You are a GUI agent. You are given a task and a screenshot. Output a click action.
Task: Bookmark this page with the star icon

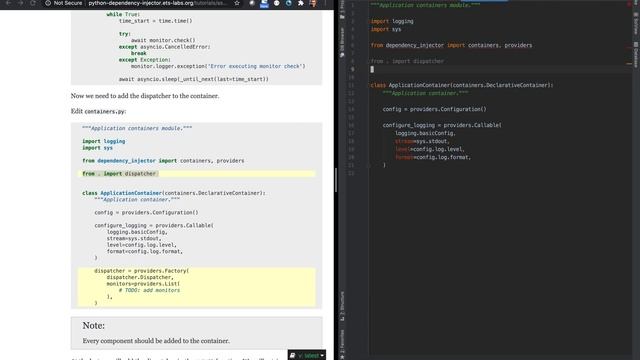pos(237,3)
